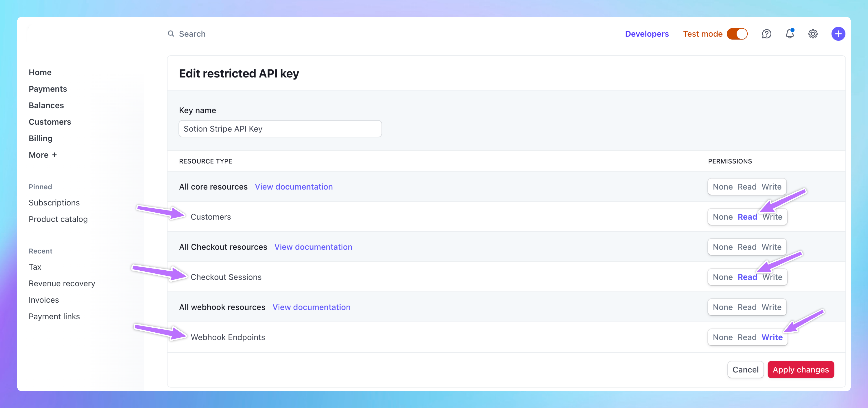Set Checkout Sessions permission to None
The height and width of the screenshot is (408, 868).
[722, 277]
